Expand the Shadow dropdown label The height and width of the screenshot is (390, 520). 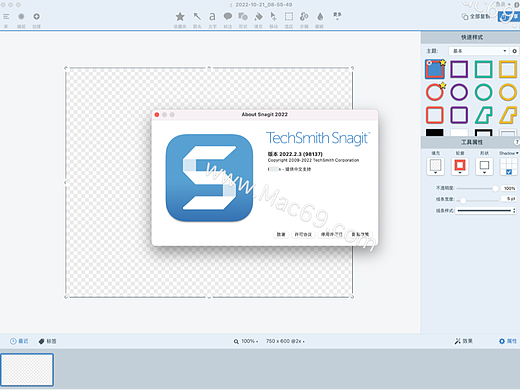pyautogui.click(x=509, y=153)
